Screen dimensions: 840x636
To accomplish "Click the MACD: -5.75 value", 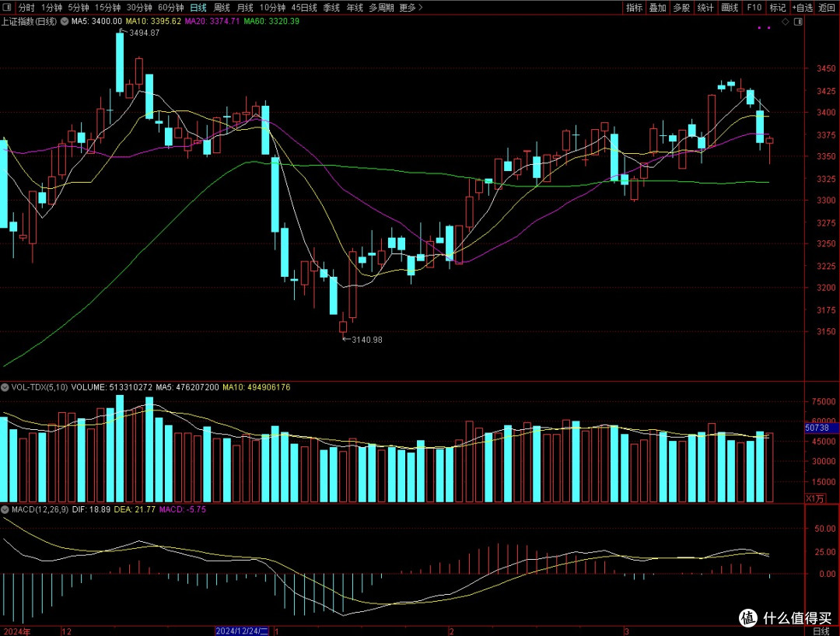I will (x=182, y=509).
